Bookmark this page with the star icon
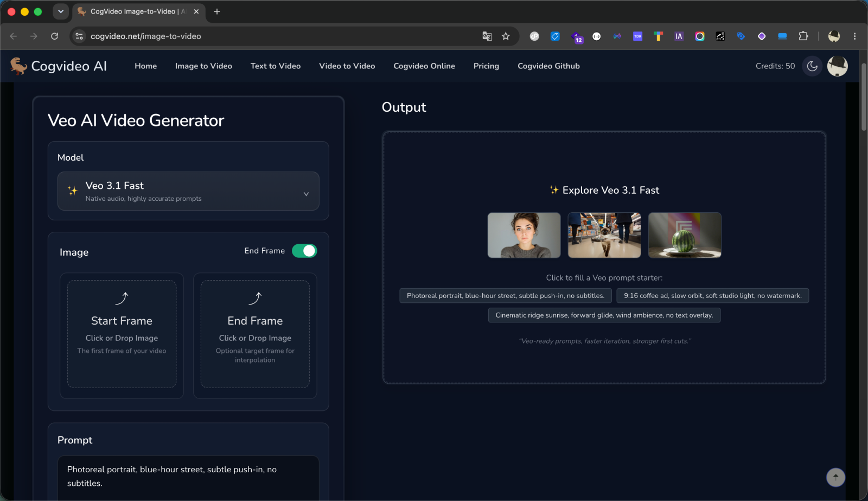Image resolution: width=868 pixels, height=501 pixels. click(506, 36)
